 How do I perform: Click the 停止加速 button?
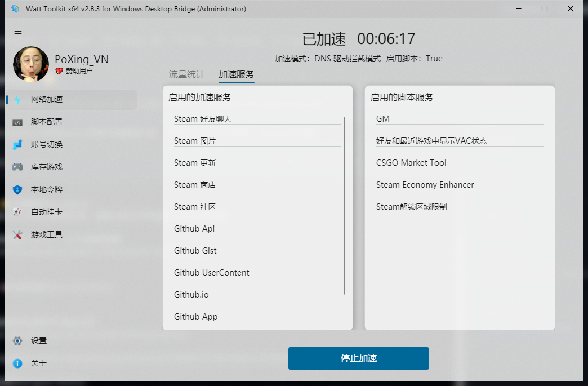pos(359,358)
